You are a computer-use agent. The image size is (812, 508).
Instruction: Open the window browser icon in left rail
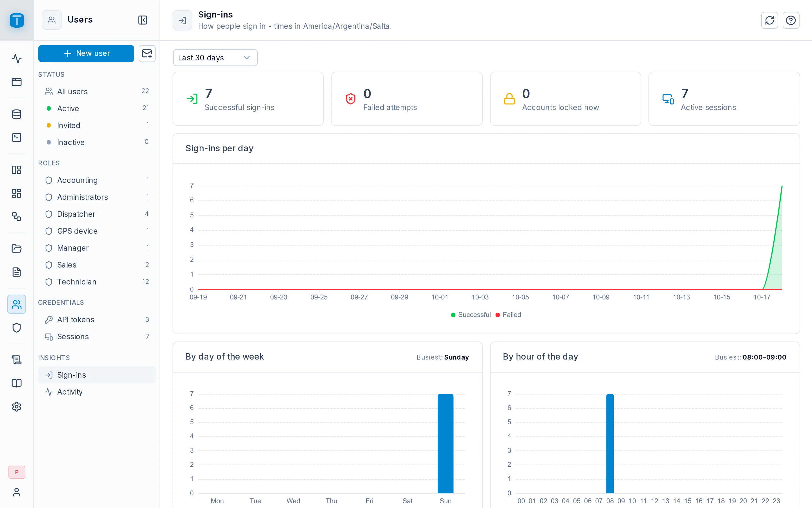(16, 82)
